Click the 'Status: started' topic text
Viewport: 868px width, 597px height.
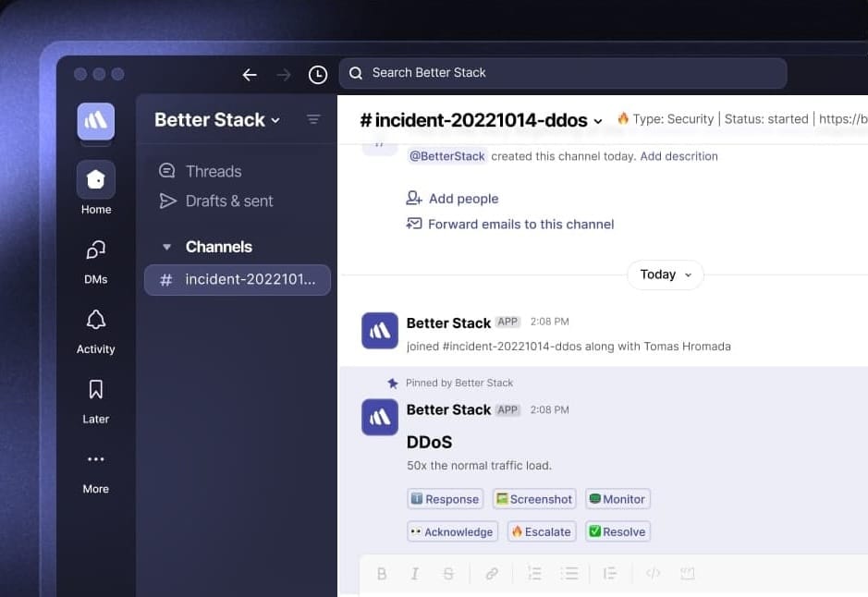pyautogui.click(x=766, y=119)
